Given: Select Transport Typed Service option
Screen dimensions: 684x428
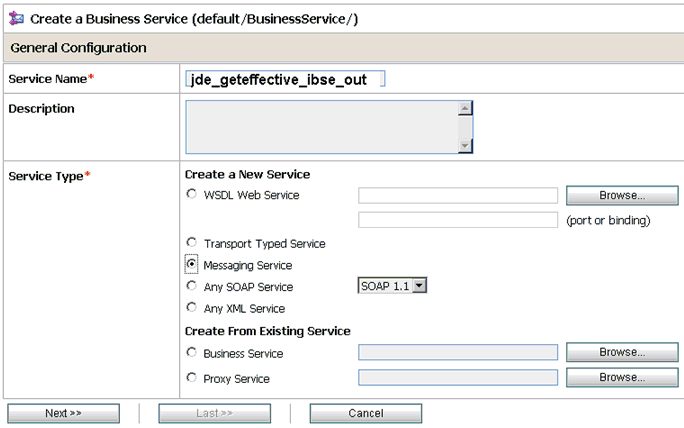Looking at the screenshot, I should pyautogui.click(x=191, y=242).
